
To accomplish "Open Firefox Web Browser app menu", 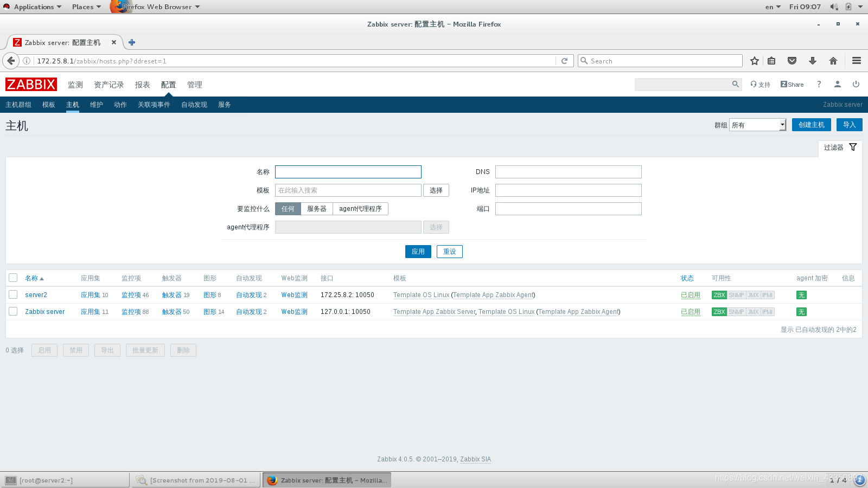I will [x=156, y=7].
